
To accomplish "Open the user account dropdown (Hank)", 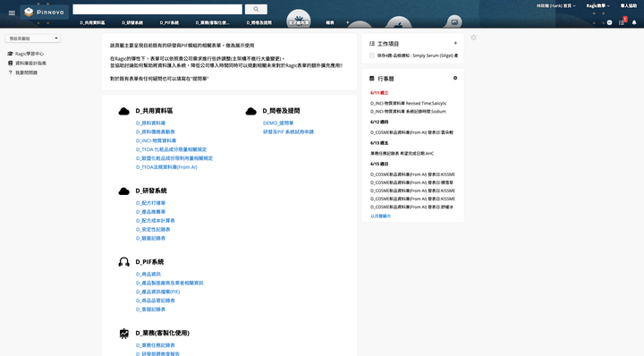I will click(556, 5).
